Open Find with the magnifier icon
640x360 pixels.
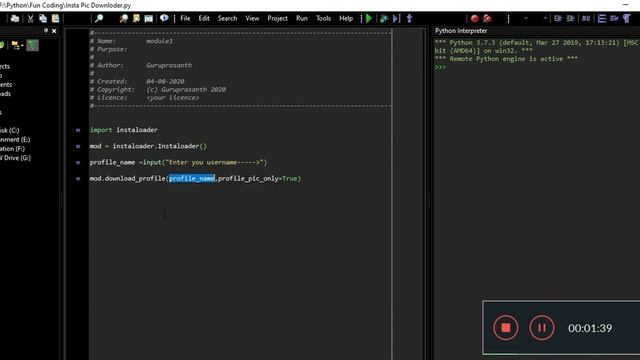coord(99,18)
